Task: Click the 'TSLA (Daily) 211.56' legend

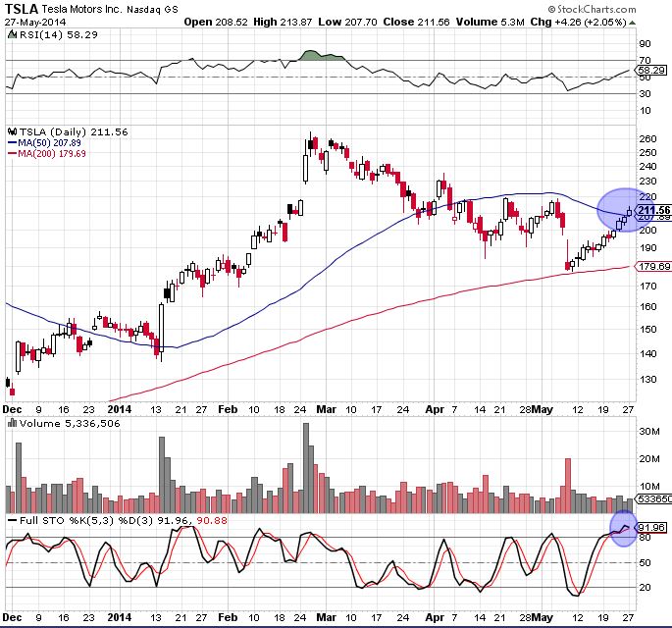Action: pyautogui.click(x=74, y=132)
